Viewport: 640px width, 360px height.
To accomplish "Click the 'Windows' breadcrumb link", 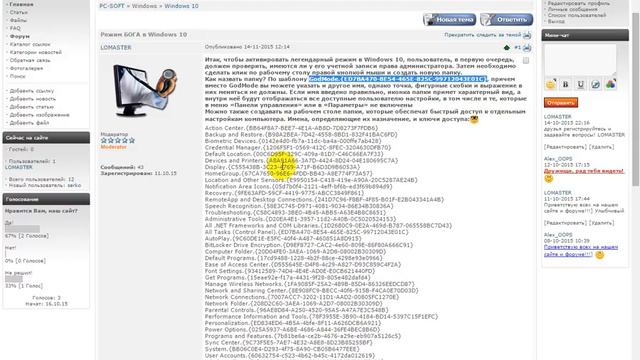I will (144, 6).
